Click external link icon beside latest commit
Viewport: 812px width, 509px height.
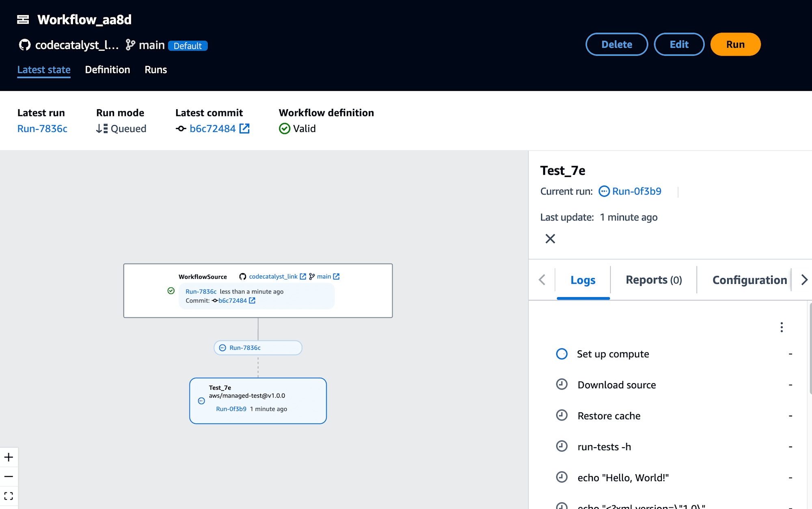tap(244, 128)
